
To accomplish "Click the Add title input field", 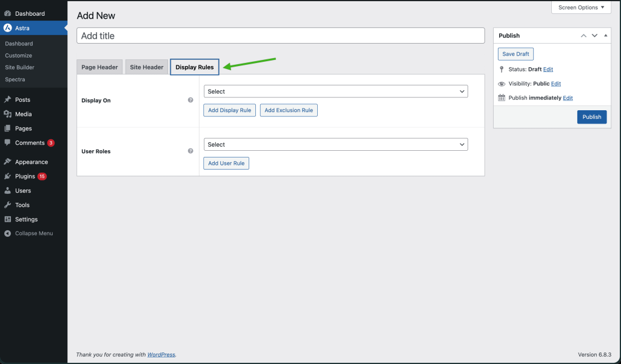I will click(x=280, y=36).
